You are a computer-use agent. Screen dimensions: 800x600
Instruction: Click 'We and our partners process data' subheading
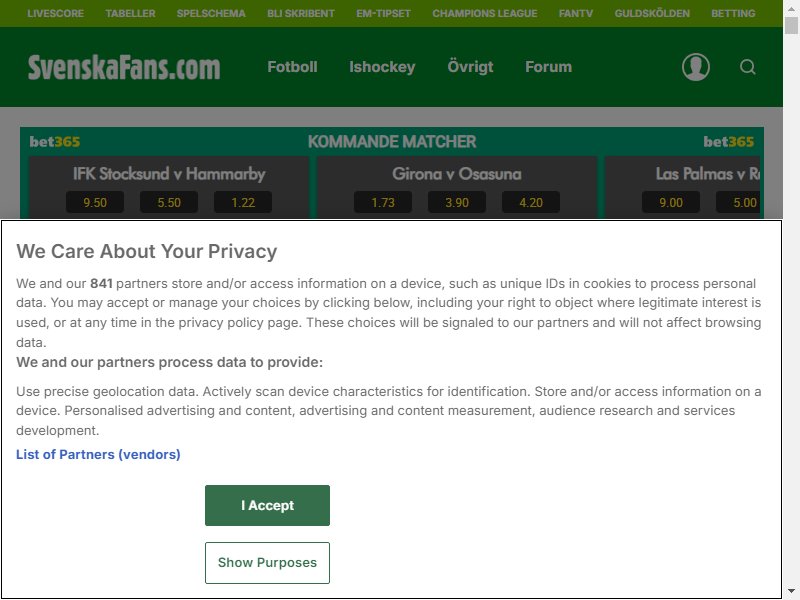click(169, 362)
